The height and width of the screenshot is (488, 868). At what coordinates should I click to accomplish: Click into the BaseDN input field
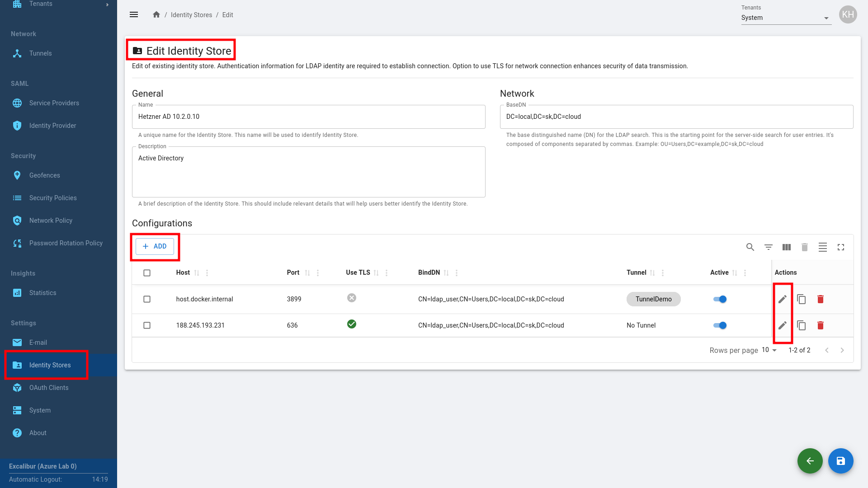(x=676, y=117)
